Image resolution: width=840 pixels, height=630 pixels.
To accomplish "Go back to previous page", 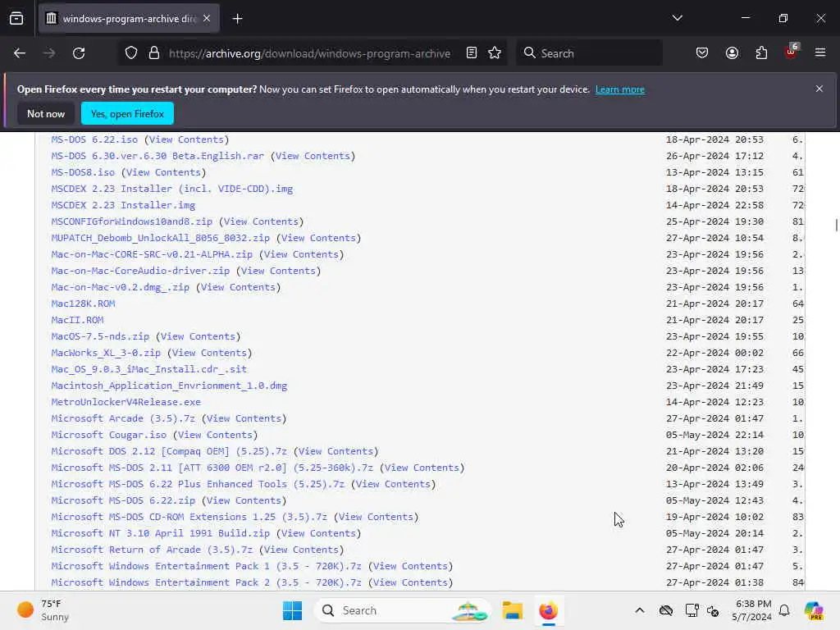I will tap(20, 53).
